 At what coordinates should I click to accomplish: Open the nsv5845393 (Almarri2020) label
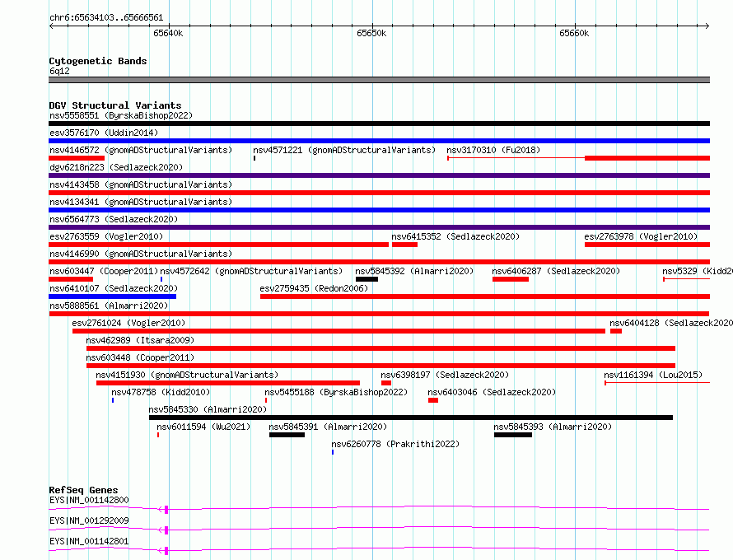553,427
